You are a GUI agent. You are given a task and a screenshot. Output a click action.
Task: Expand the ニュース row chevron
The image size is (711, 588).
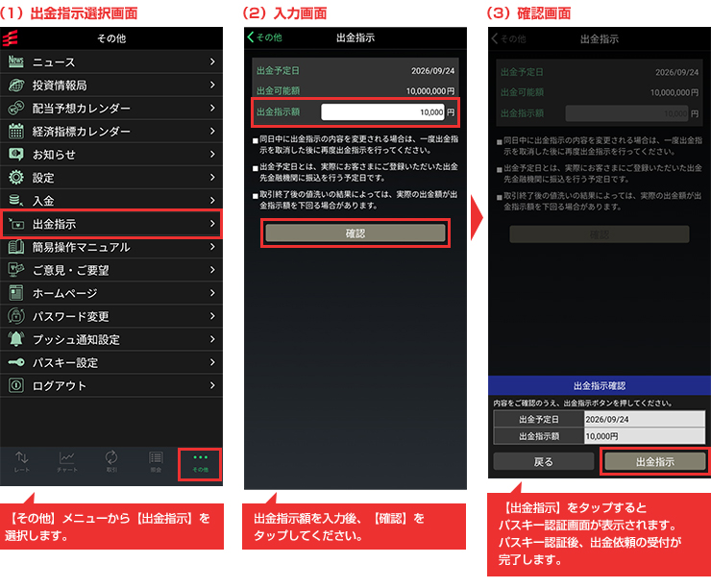click(212, 61)
